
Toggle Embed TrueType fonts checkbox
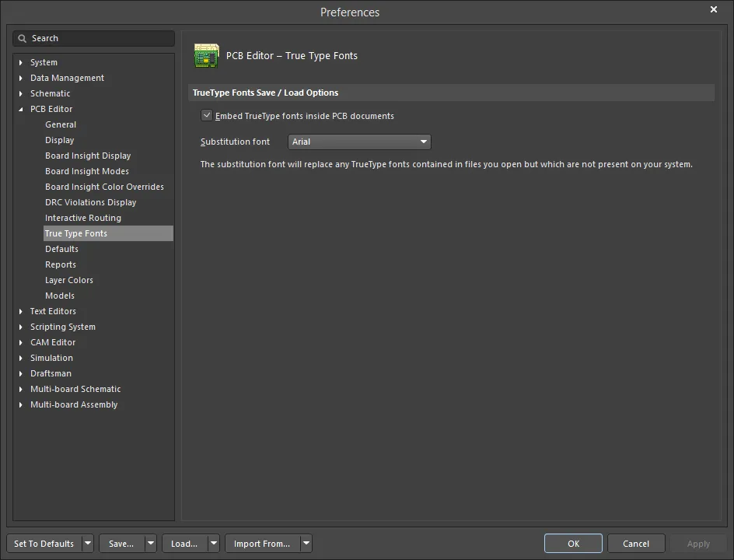[207, 115]
